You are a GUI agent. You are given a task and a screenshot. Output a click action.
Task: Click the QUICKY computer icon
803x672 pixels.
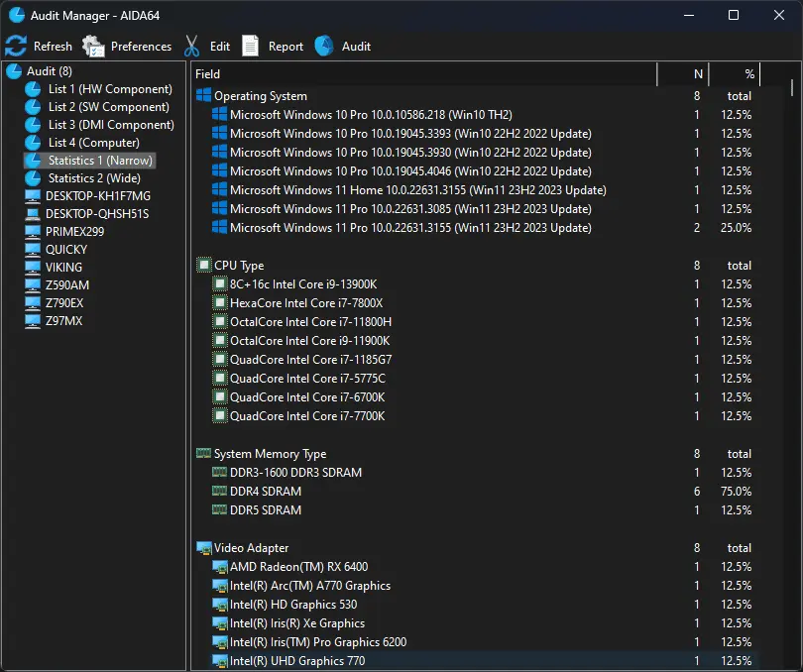[x=33, y=250]
